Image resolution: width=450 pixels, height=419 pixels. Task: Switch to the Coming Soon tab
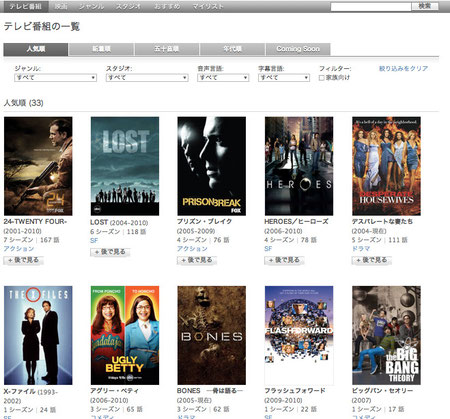[x=298, y=49]
